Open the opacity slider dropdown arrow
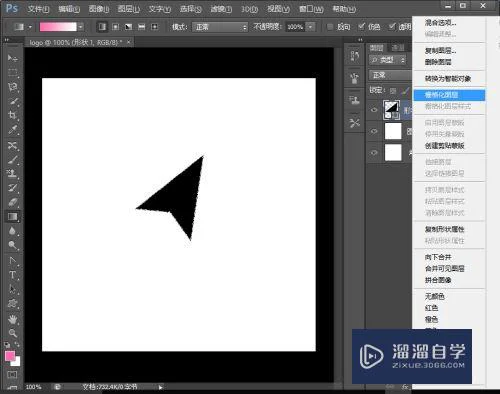 (x=311, y=27)
